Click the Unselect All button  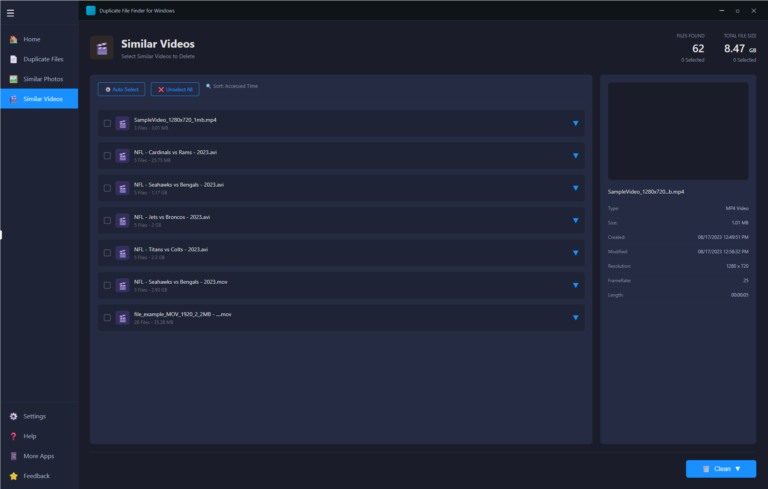pos(175,89)
